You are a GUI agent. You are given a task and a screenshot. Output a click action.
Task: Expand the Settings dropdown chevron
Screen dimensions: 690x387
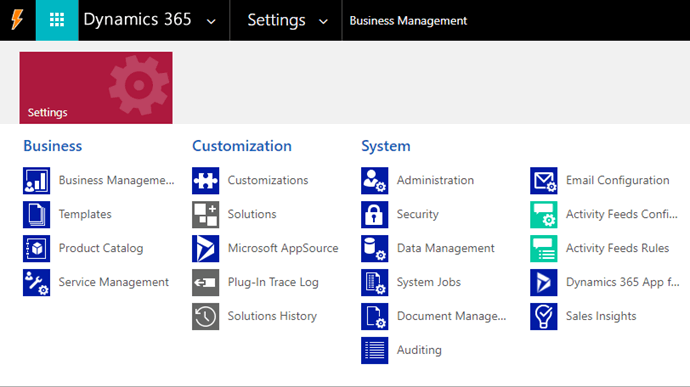coord(323,21)
